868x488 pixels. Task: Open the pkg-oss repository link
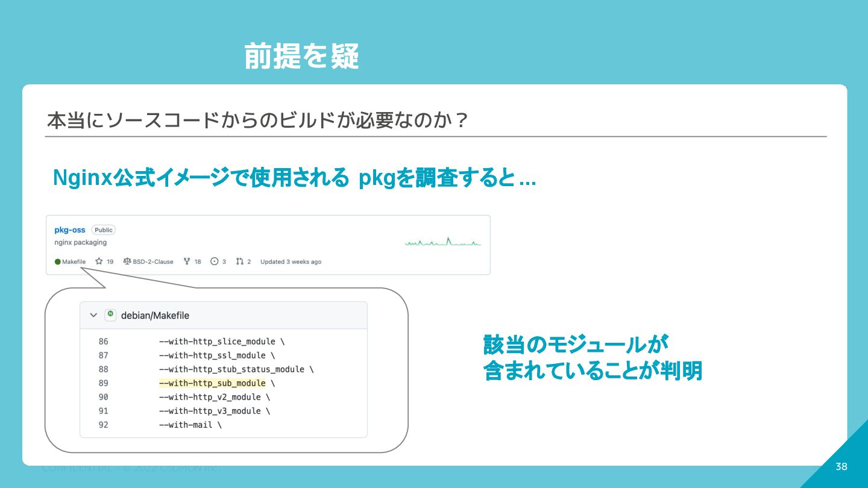click(x=70, y=230)
